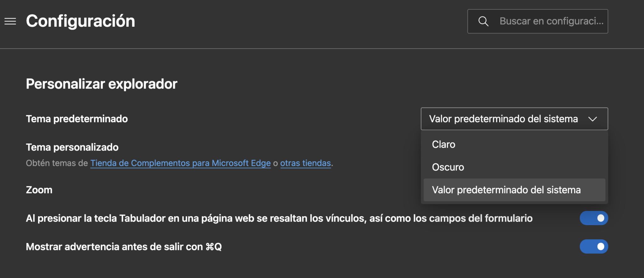Open the otras tiendas link
644x278 pixels.
(x=305, y=163)
